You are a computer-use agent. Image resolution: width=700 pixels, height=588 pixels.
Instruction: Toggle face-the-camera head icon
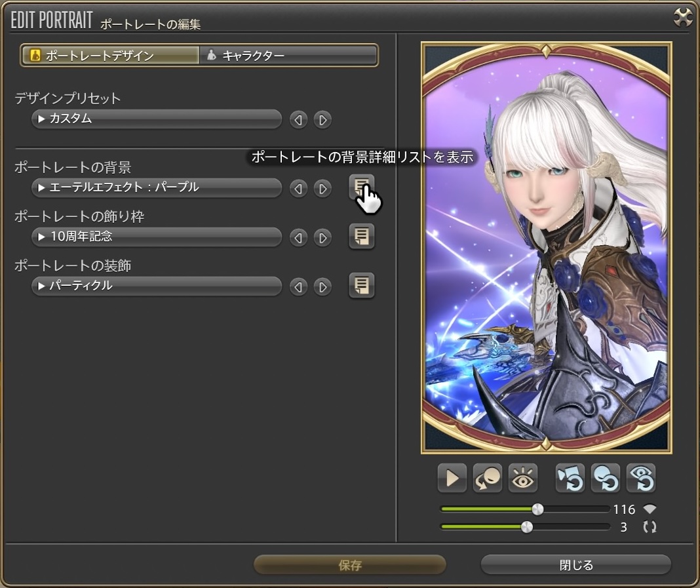(x=487, y=479)
